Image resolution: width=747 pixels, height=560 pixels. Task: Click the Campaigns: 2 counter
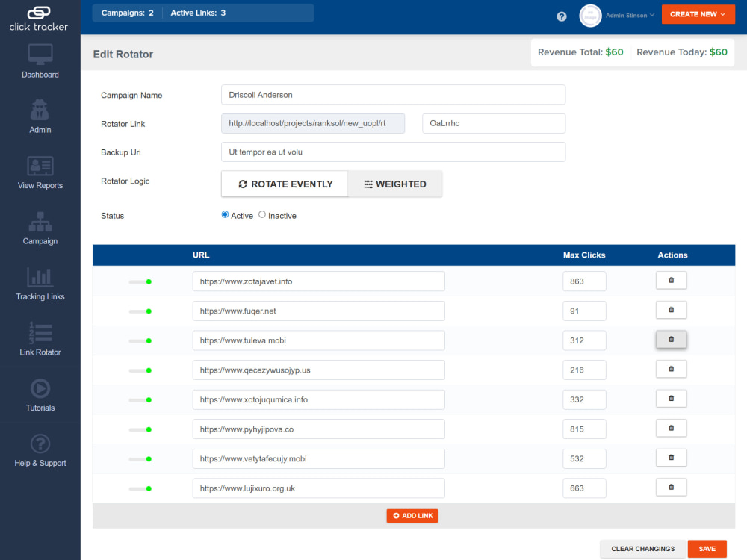(x=127, y=13)
